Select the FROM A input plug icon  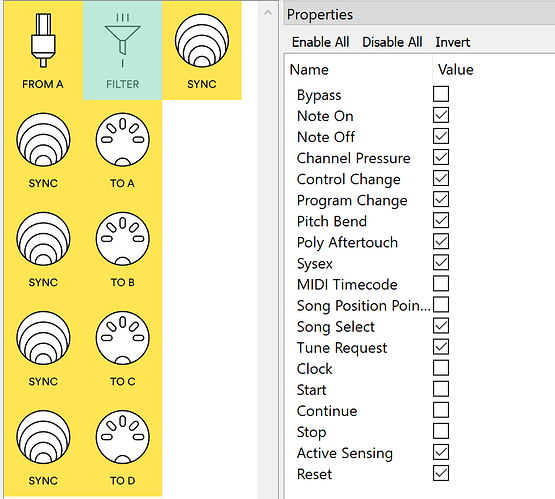(x=43, y=41)
